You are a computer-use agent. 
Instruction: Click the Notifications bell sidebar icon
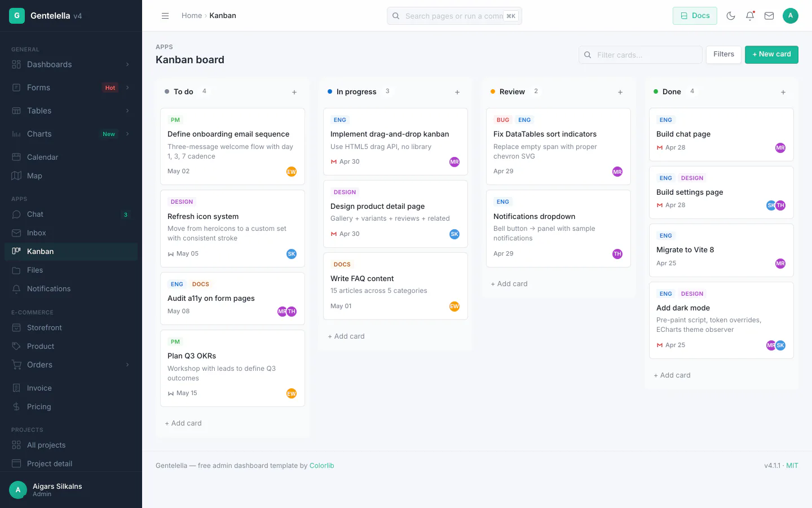tap(16, 288)
